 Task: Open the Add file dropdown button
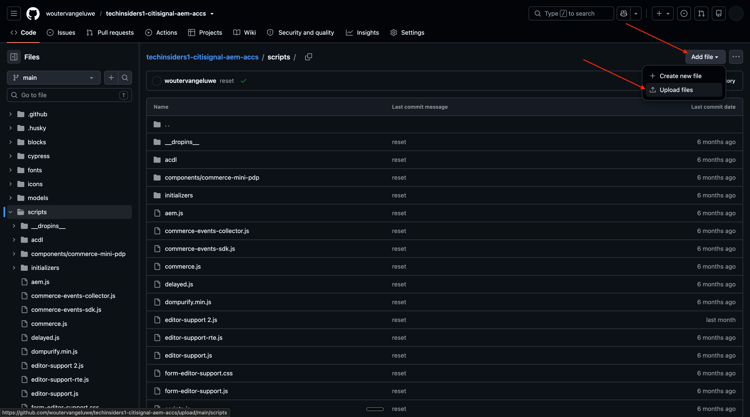pos(705,57)
